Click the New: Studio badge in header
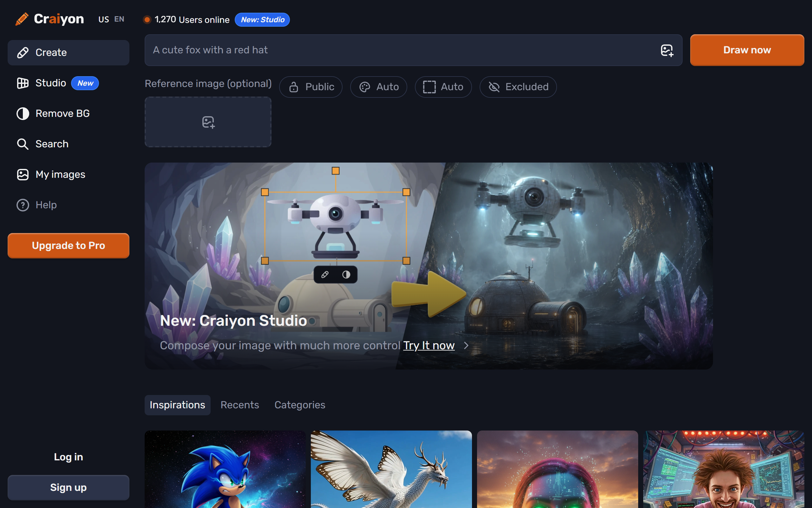The image size is (812, 508). tap(262, 19)
